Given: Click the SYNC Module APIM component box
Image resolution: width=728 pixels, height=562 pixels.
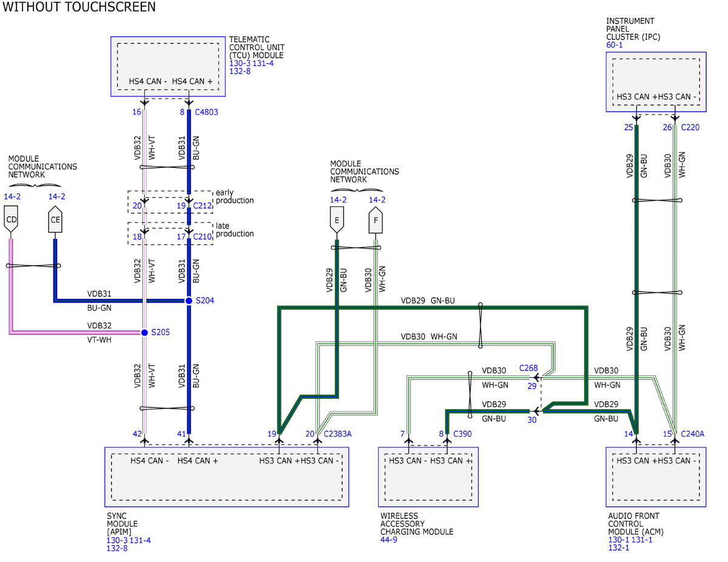Looking at the screenshot, I should [x=226, y=477].
